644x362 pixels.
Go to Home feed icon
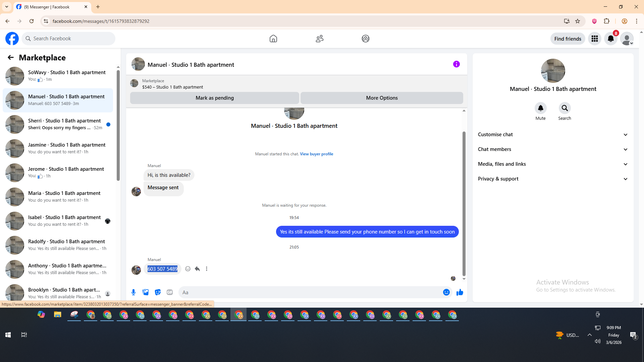[x=273, y=39]
